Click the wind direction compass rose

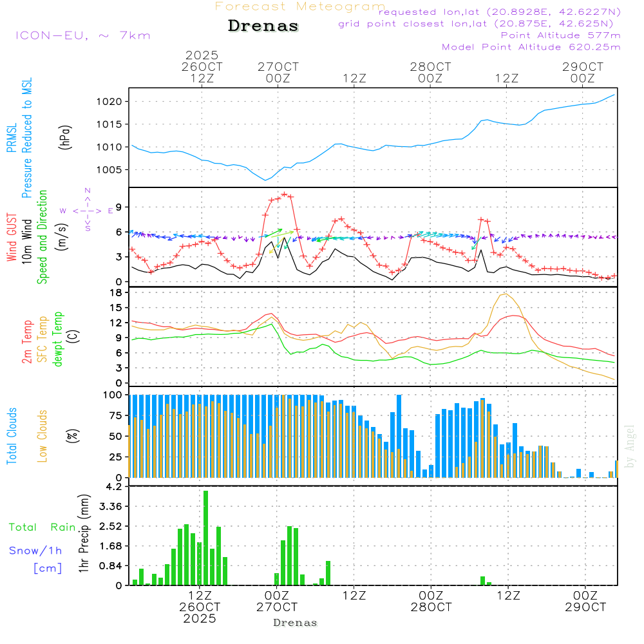click(87, 211)
